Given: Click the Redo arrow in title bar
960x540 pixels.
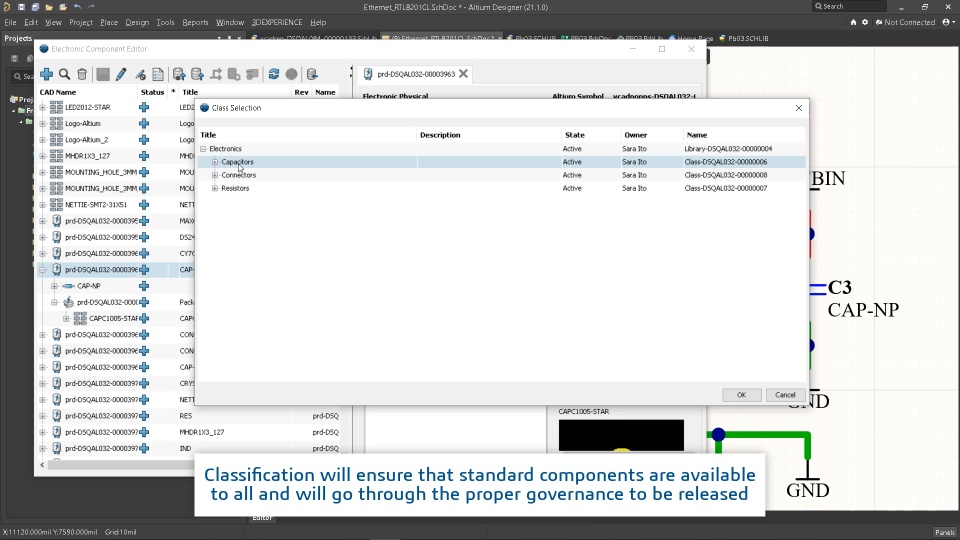Looking at the screenshot, I should 91,7.
